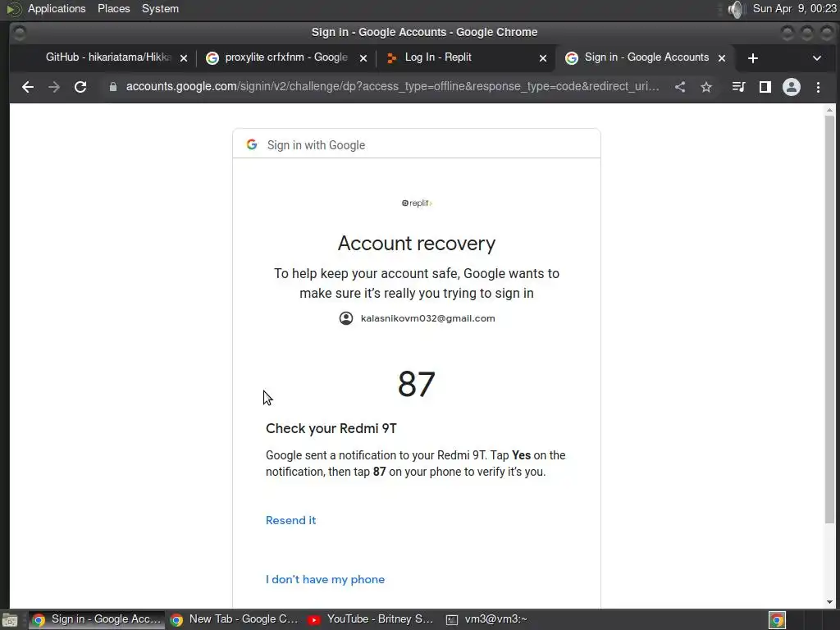This screenshot has width=840, height=630.
Task: Open a new tab with plus button
Action: pyautogui.click(x=753, y=58)
